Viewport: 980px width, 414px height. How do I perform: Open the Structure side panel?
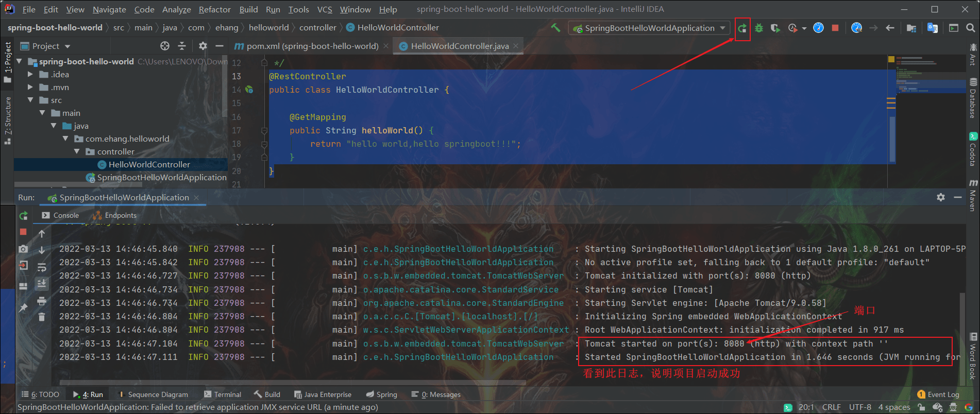click(x=7, y=120)
